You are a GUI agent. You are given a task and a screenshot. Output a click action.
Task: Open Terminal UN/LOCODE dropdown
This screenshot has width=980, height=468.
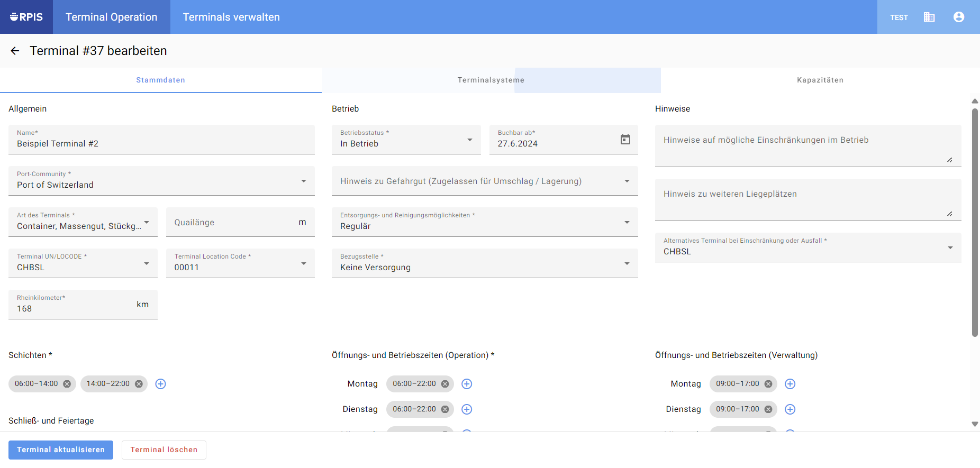(x=83, y=263)
